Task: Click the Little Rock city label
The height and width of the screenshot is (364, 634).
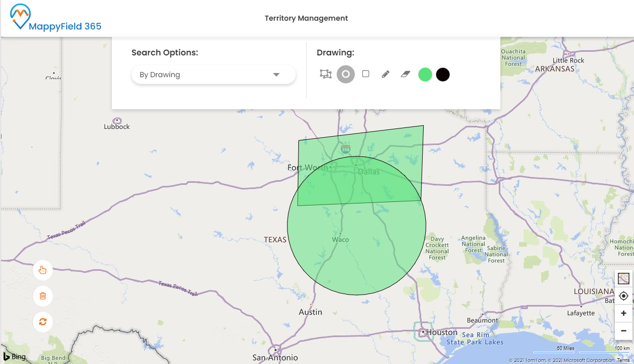Action: pyautogui.click(x=569, y=61)
